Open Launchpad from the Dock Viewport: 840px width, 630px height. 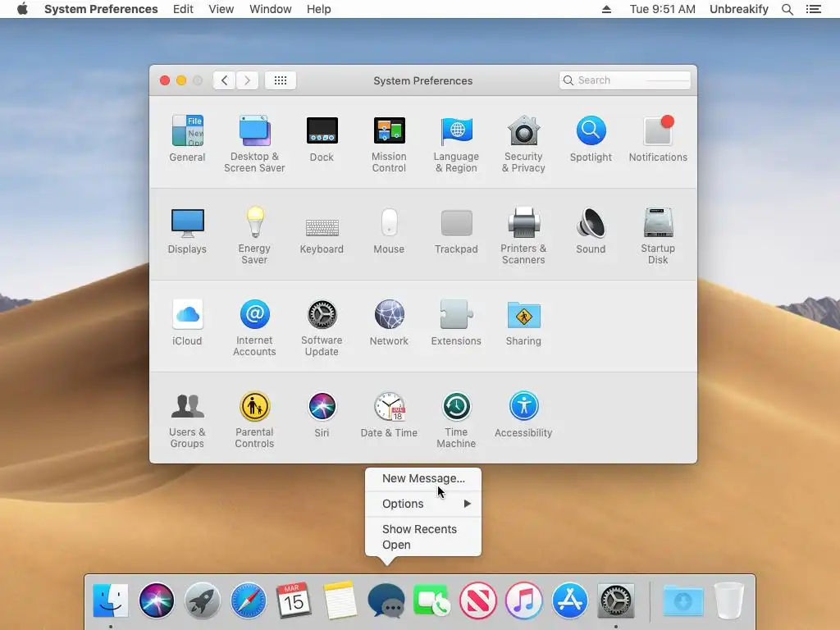203,600
